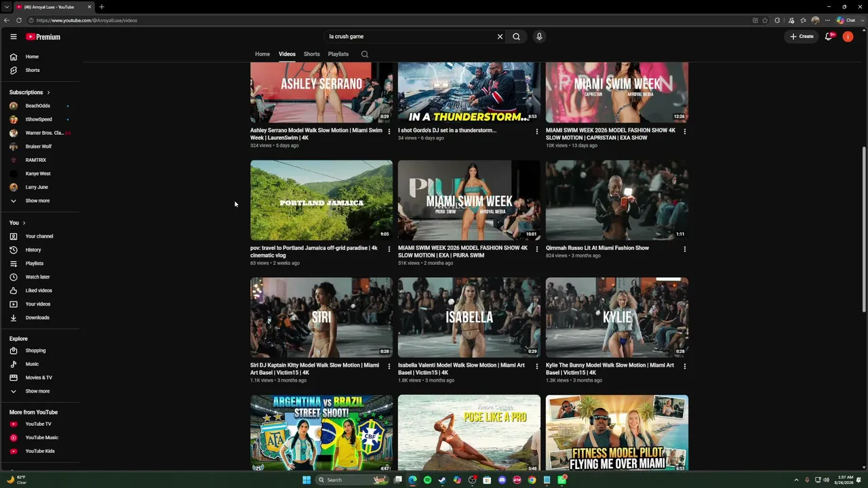Viewport: 868px width, 488px height.
Task: Open a new browser tab
Action: point(102,7)
